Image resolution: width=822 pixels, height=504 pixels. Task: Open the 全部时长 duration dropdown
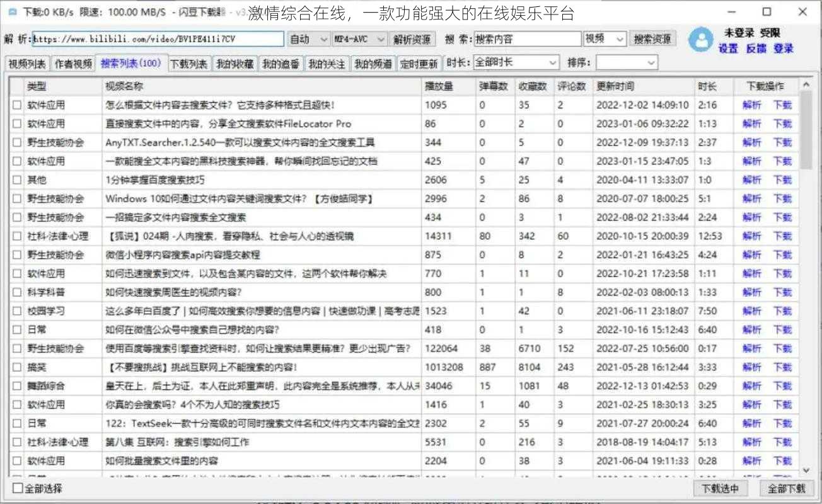point(516,62)
